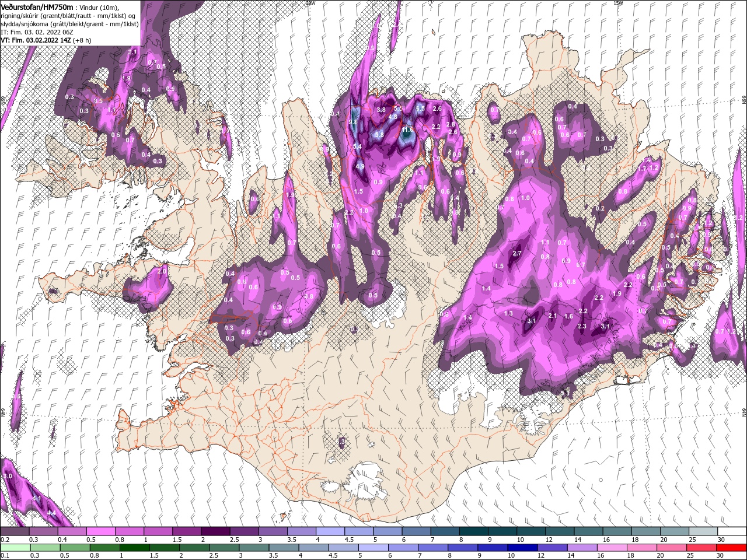Click the 5.8 snowfall value on the map

(379, 135)
